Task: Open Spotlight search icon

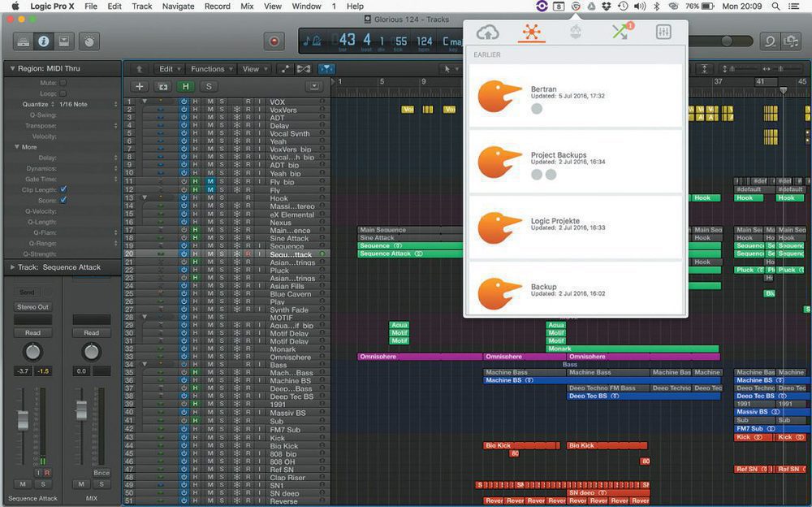Action: click(x=775, y=6)
